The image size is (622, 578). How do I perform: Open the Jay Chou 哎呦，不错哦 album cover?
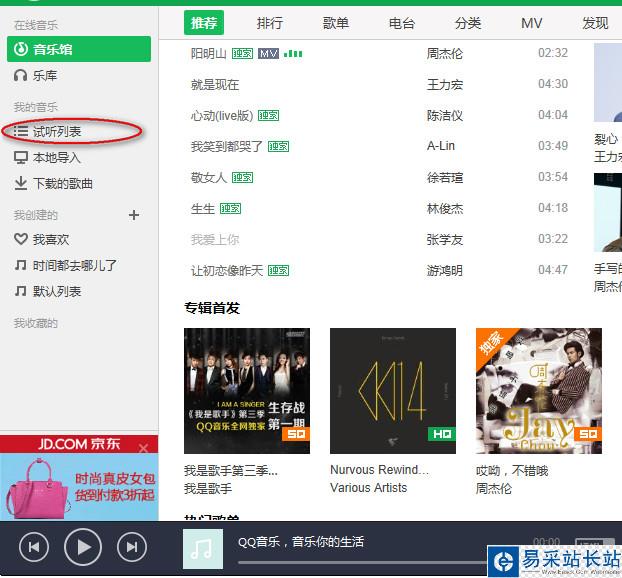pyautogui.click(x=539, y=391)
